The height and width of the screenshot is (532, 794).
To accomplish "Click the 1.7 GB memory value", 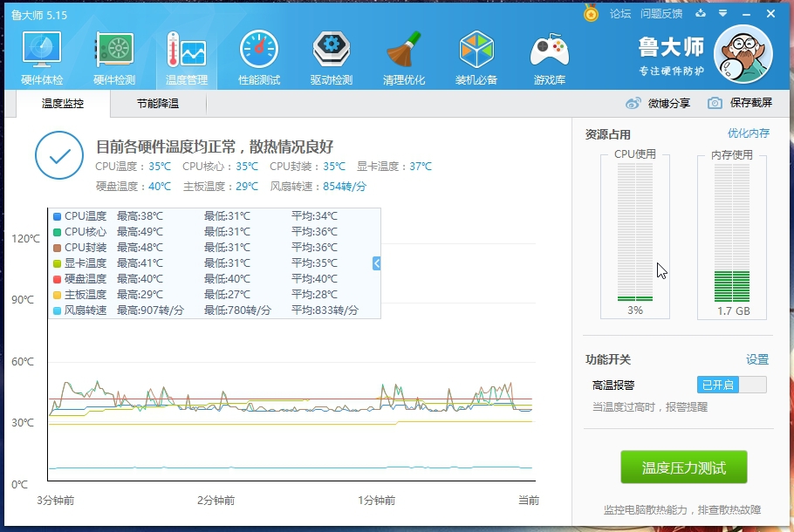I will [x=734, y=310].
